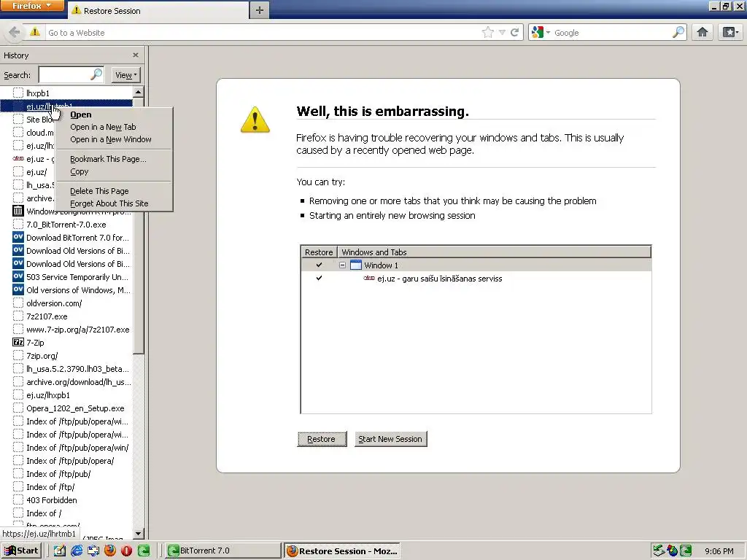The height and width of the screenshot is (560, 747).
Task: Click the Windows and Tabs column header
Action: click(494, 252)
